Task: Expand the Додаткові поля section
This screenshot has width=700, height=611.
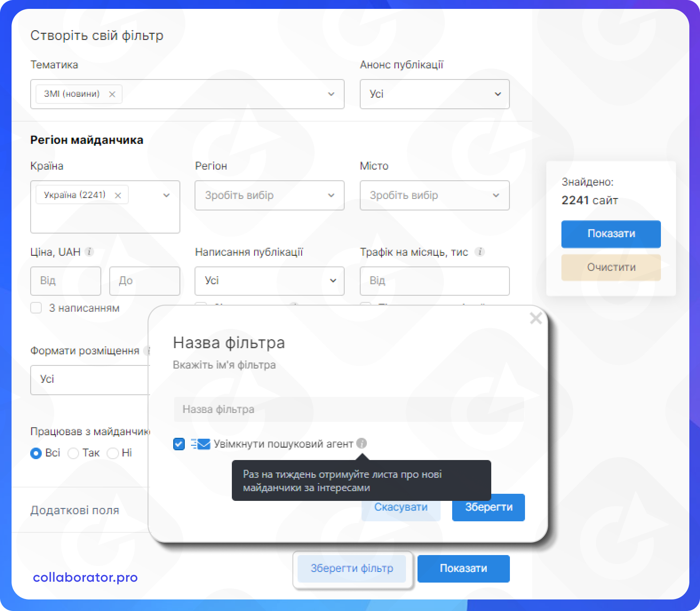Action: tap(75, 510)
